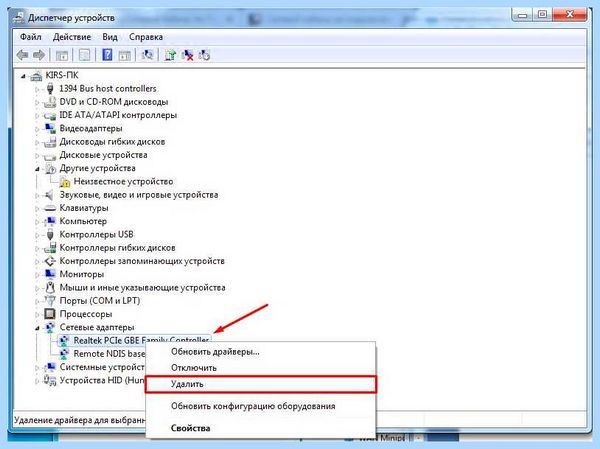
Task: Click the Мыши mouse icon
Action: point(50,287)
